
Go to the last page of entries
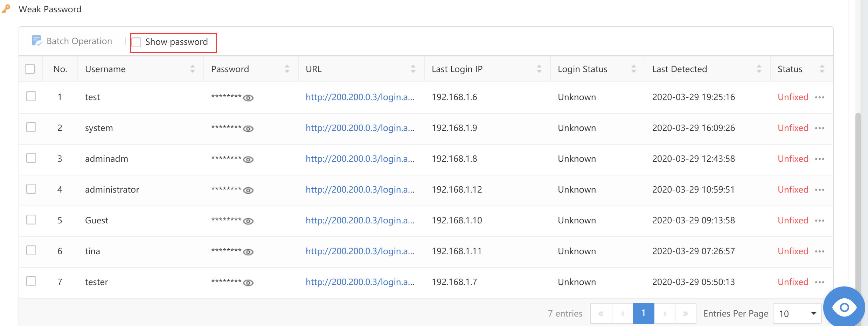(x=685, y=313)
